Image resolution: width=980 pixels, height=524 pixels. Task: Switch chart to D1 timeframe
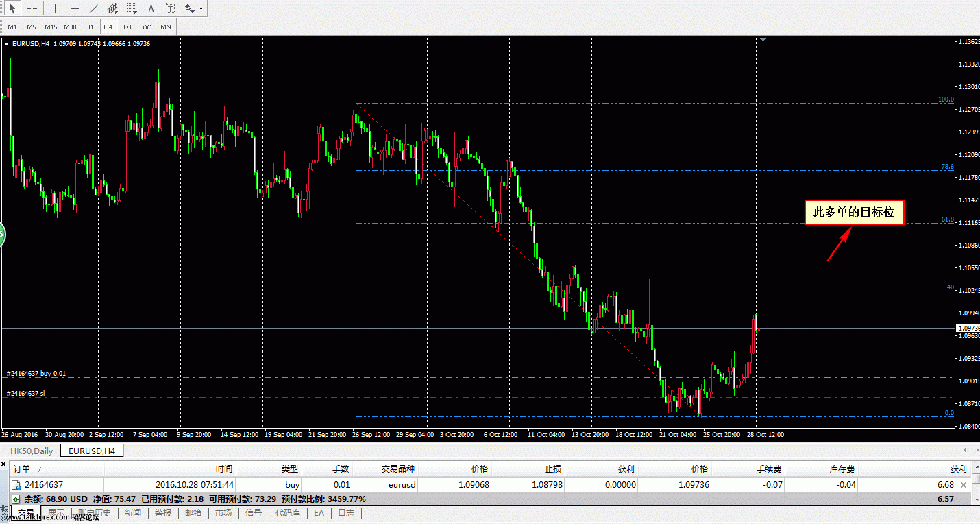(127, 27)
